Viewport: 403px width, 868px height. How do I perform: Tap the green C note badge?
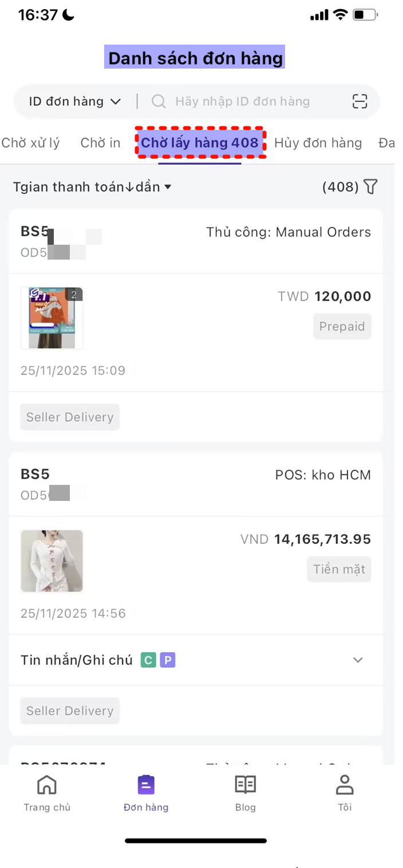148,660
